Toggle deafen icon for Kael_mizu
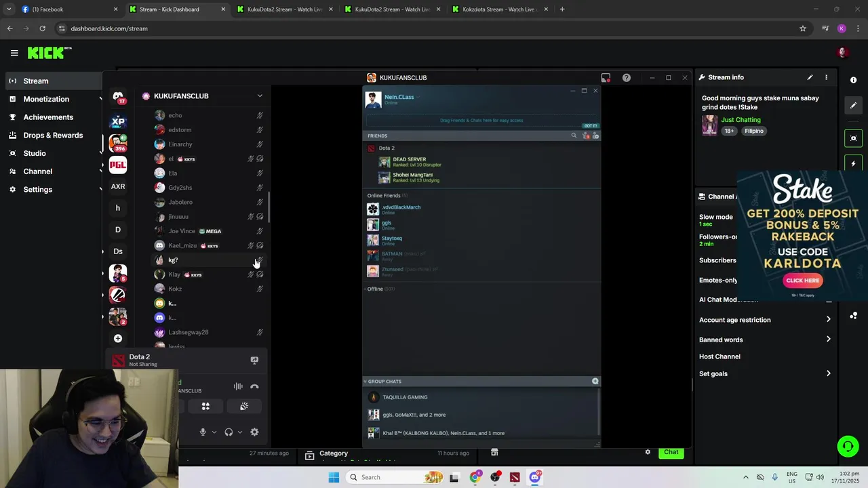Viewport: 868px width, 488px height. coord(260,245)
